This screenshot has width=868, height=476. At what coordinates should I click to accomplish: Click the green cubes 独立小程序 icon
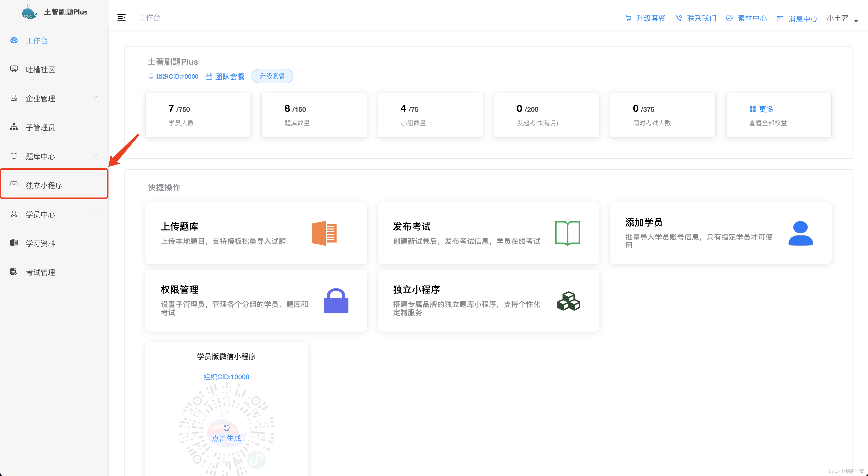click(568, 301)
